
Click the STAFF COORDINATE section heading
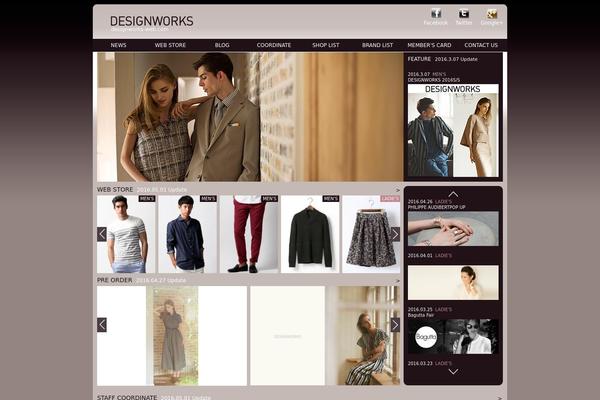click(127, 397)
